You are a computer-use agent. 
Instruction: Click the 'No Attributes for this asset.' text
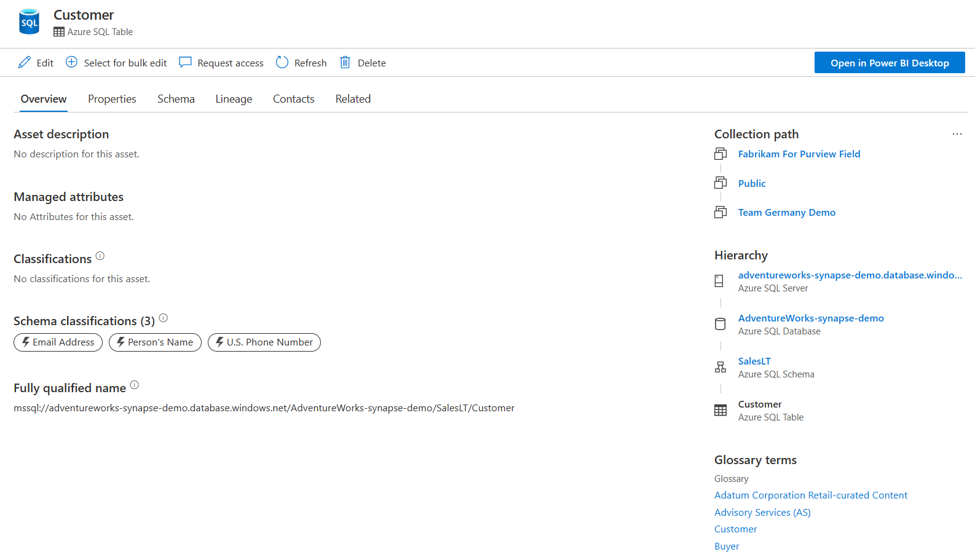point(74,216)
